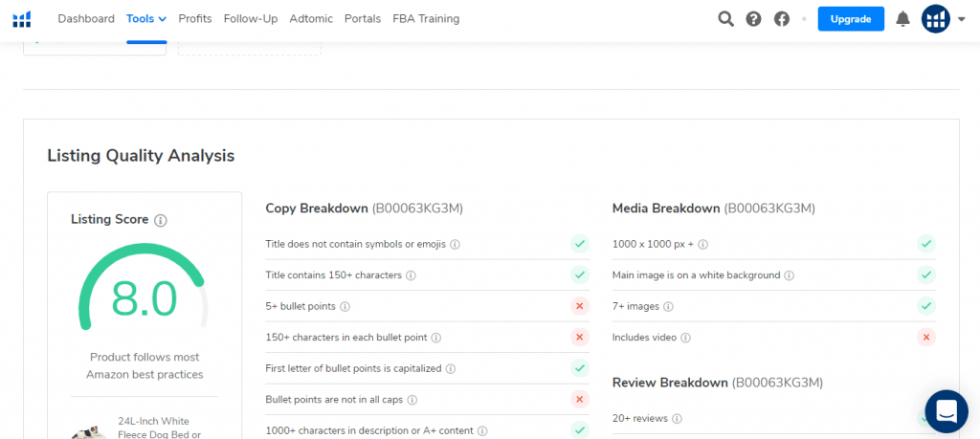
Task: Click red X for 5+ bullet points
Action: tap(579, 306)
